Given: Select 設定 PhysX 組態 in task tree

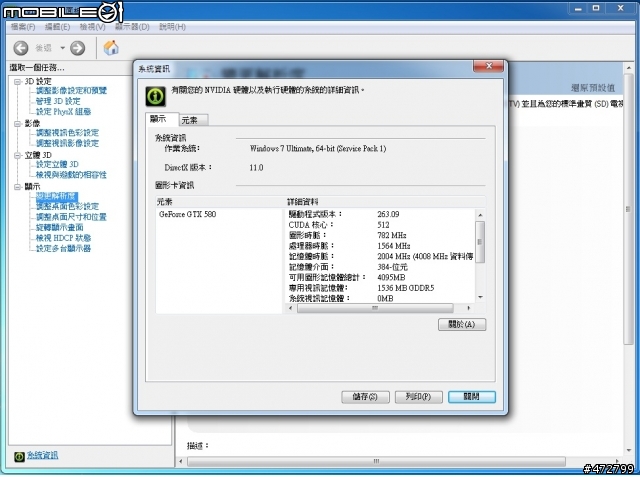Looking at the screenshot, I should [x=63, y=112].
